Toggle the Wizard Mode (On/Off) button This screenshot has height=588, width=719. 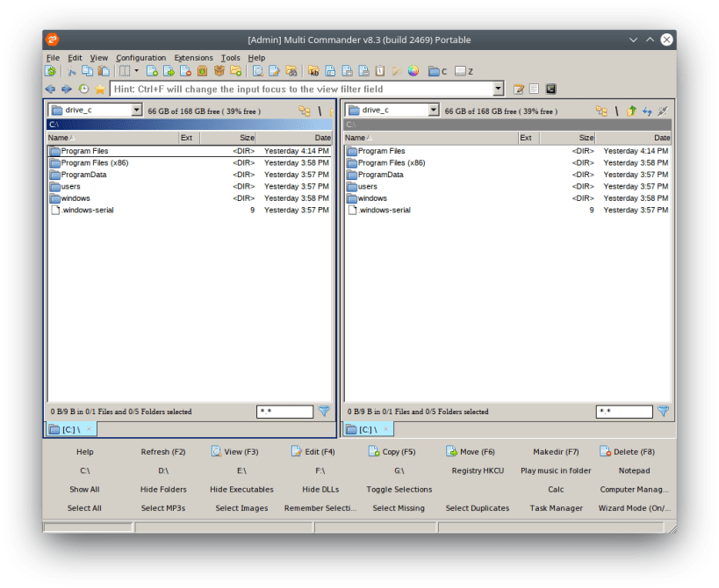click(x=634, y=508)
